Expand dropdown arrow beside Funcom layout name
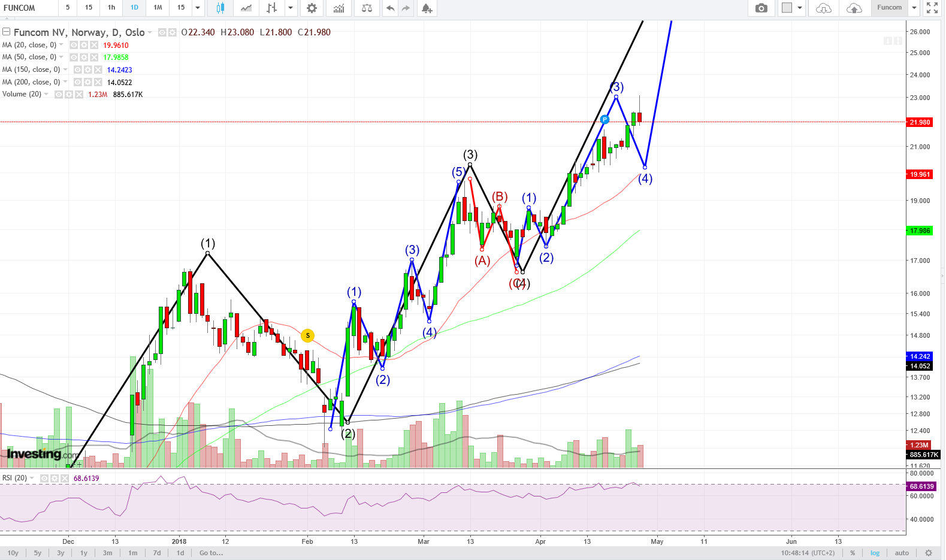This screenshot has height=560, width=946. pos(914,8)
